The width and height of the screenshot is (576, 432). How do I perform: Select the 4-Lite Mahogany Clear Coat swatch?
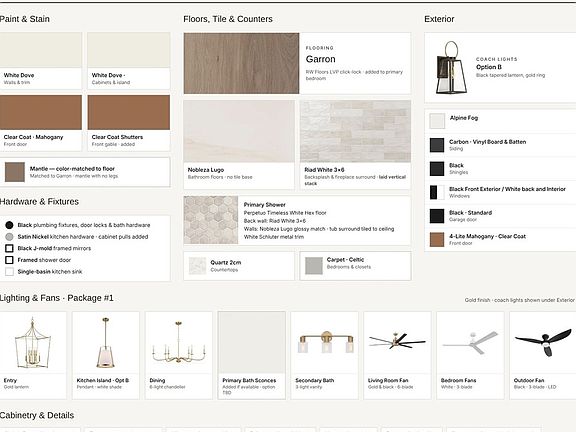click(x=437, y=240)
